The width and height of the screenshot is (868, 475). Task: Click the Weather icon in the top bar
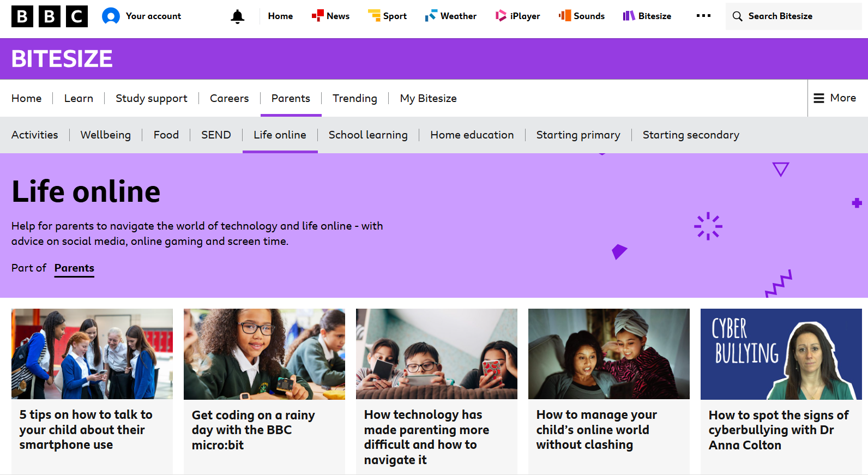pos(431,16)
